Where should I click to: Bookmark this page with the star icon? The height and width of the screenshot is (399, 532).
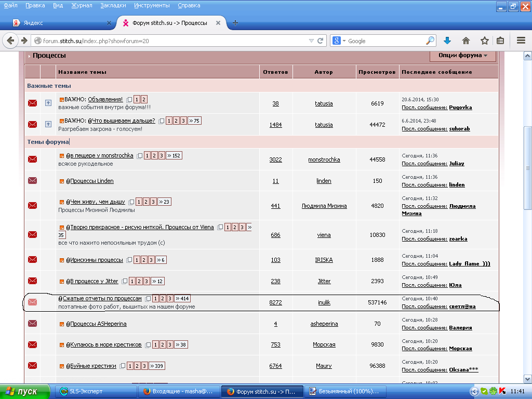tap(484, 41)
